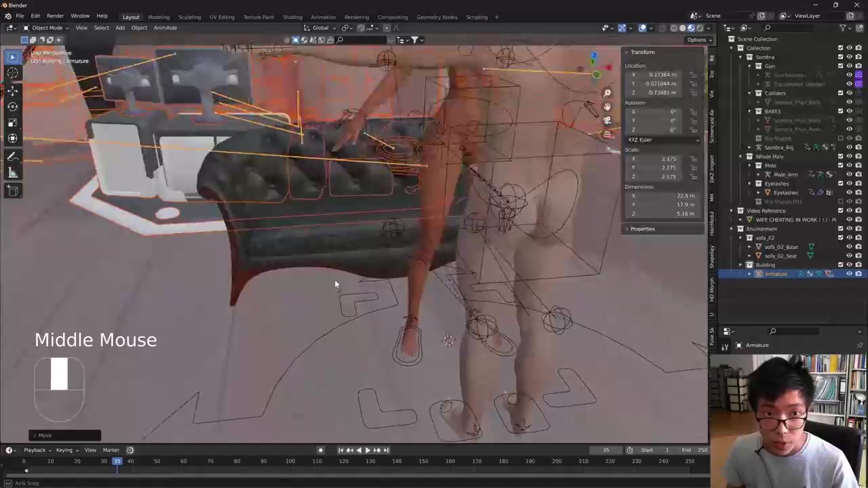
Task: Activate the Measure tool
Action: (x=12, y=173)
